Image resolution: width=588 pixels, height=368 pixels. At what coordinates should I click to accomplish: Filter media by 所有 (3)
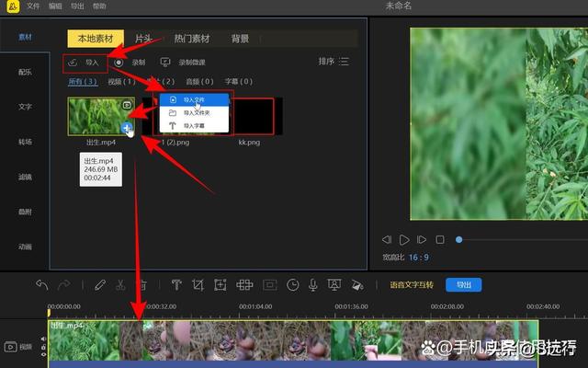(83, 82)
